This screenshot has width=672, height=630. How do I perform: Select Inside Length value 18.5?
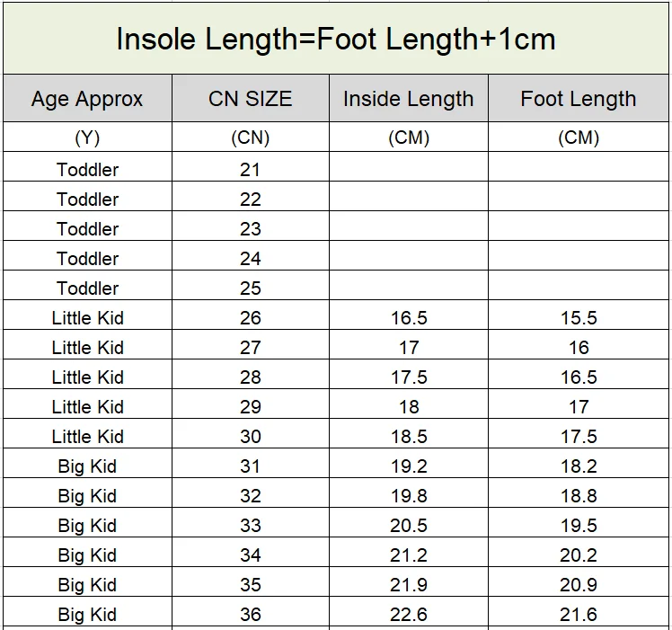click(x=408, y=436)
